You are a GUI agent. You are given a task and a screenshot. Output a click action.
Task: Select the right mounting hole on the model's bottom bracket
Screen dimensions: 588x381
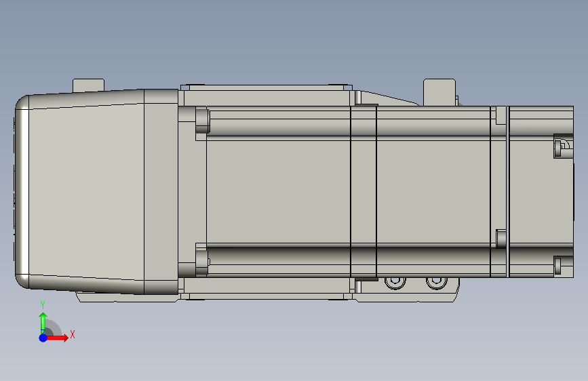tap(437, 282)
